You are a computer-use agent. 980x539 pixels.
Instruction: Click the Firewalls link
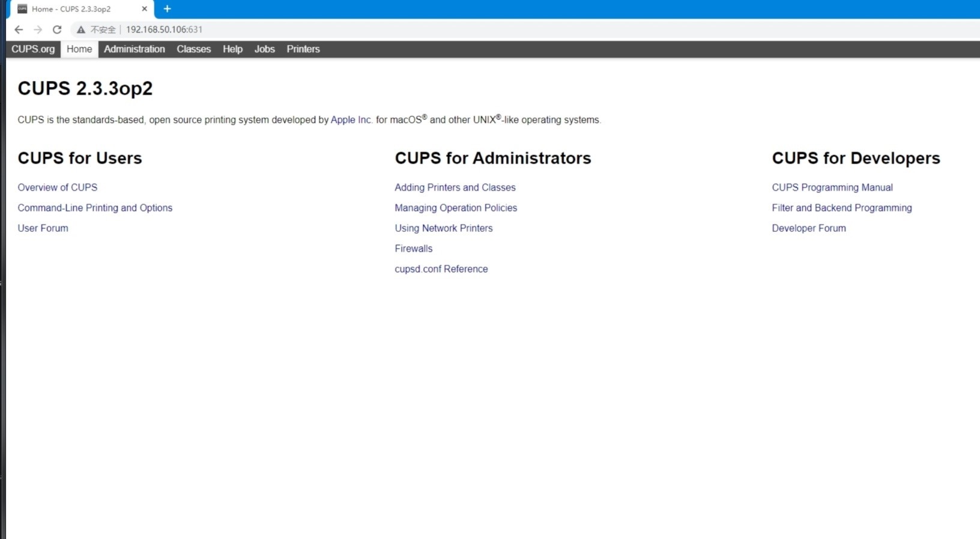tap(413, 249)
